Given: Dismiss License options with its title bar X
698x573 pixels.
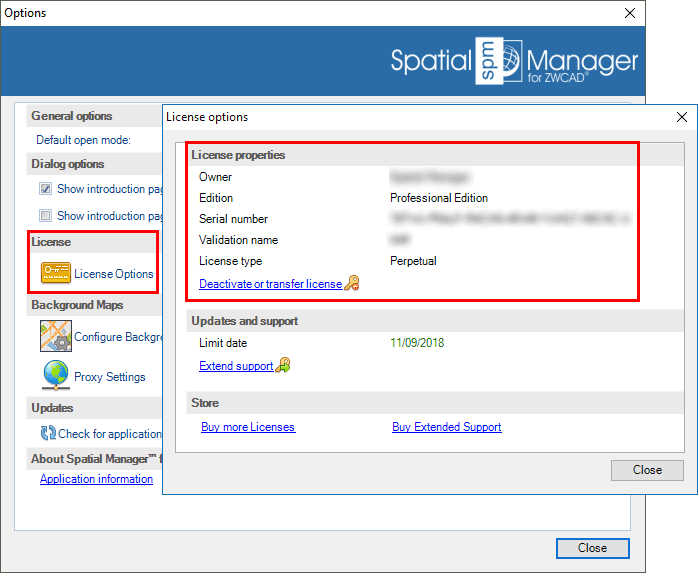Looking at the screenshot, I should tap(681, 117).
